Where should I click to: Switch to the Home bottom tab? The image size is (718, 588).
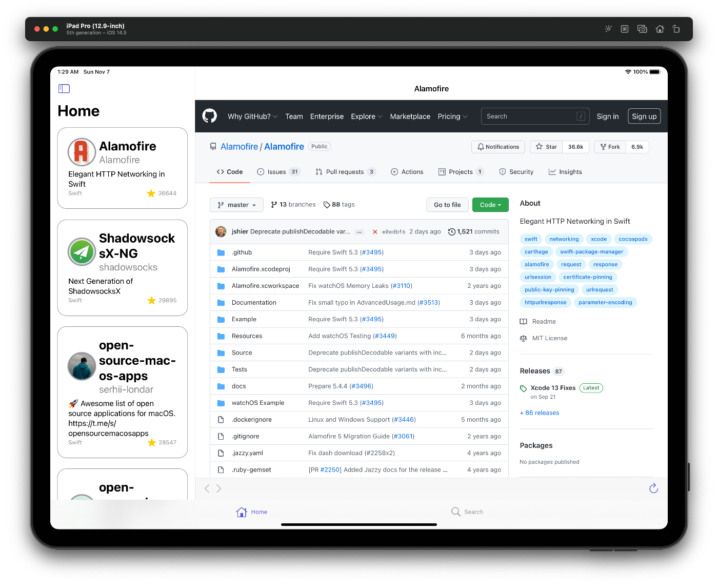[252, 512]
